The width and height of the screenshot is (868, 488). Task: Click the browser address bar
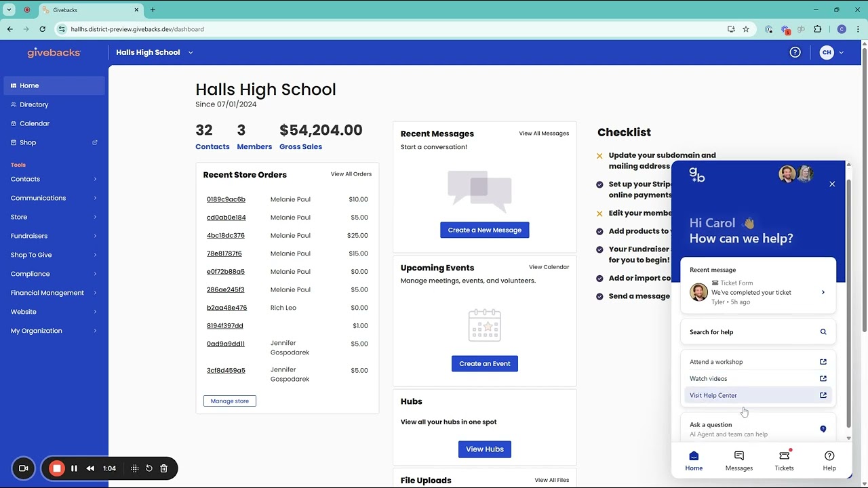click(x=393, y=29)
